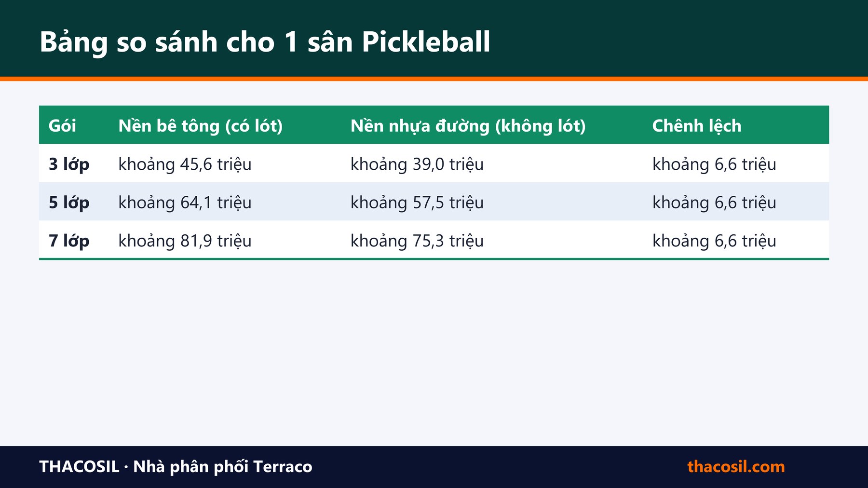Click the khoảng 64,1 triệu cell
The width and height of the screenshot is (868, 488).
pyautogui.click(x=185, y=203)
